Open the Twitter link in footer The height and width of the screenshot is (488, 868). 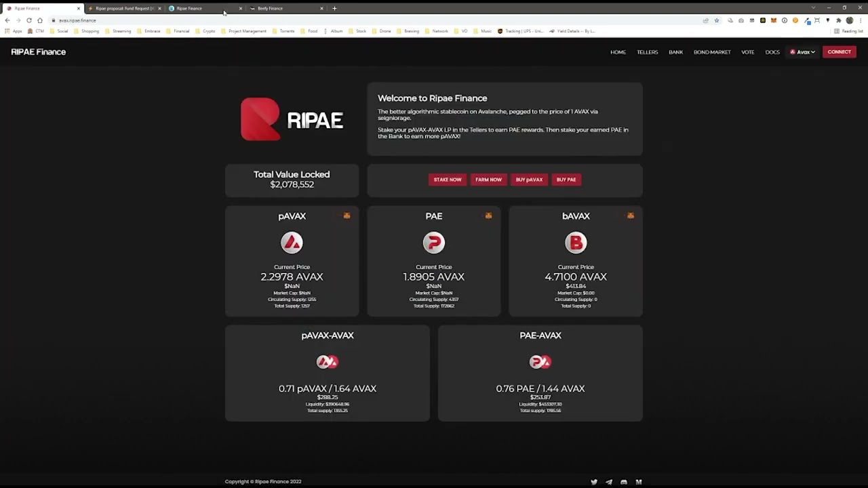(594, 482)
